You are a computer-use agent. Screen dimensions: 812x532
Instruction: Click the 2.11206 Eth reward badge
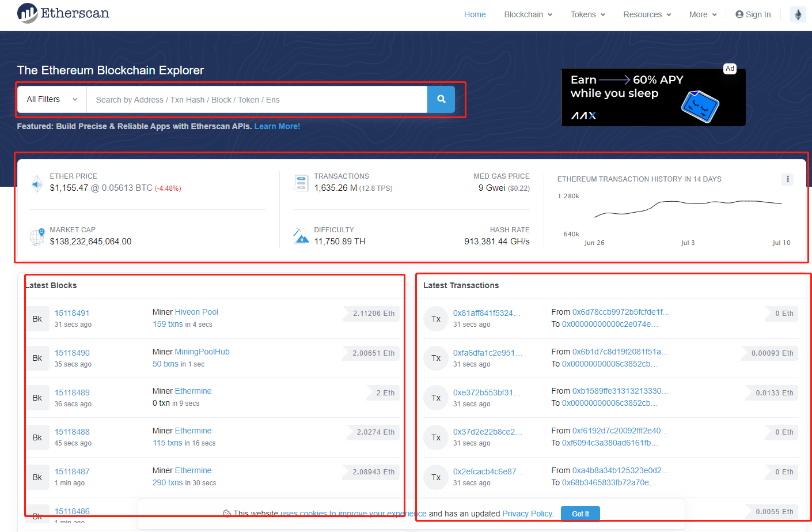click(x=371, y=314)
